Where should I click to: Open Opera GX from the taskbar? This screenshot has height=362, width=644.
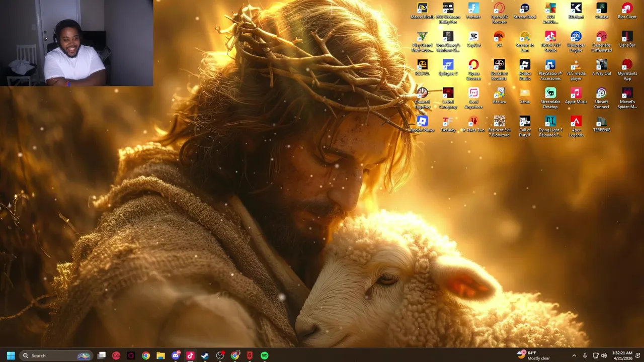click(x=131, y=355)
